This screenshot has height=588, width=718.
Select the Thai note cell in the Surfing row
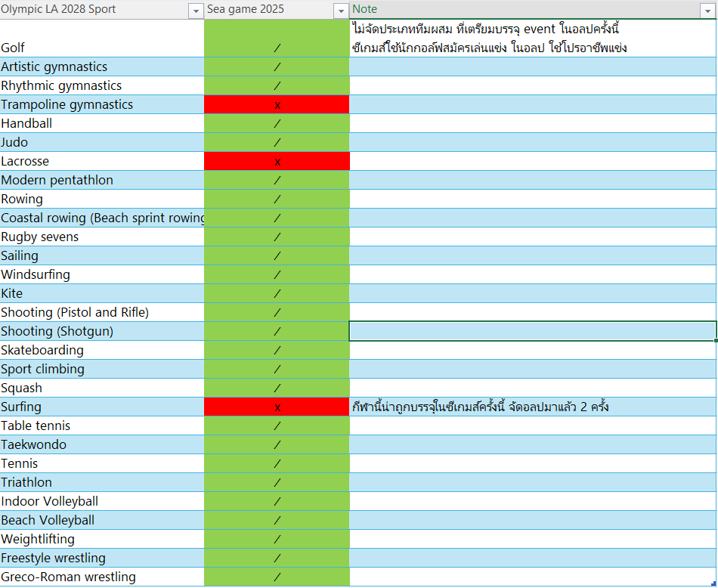tap(533, 407)
